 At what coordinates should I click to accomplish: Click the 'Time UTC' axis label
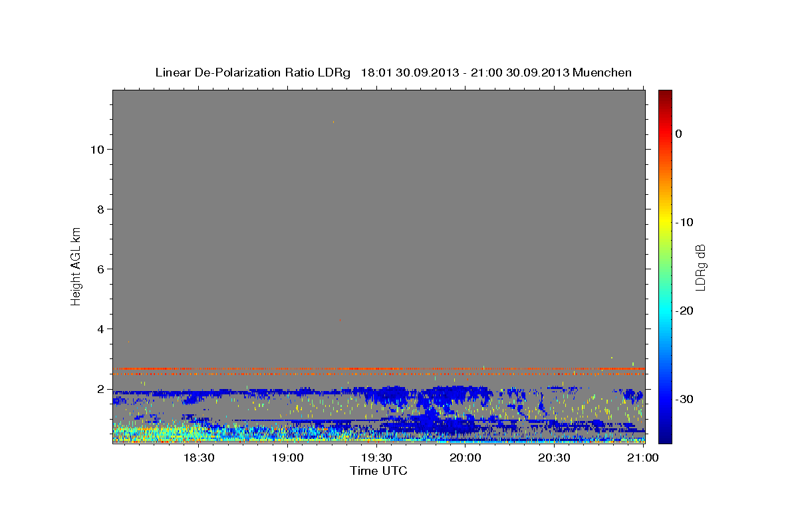pos(378,471)
